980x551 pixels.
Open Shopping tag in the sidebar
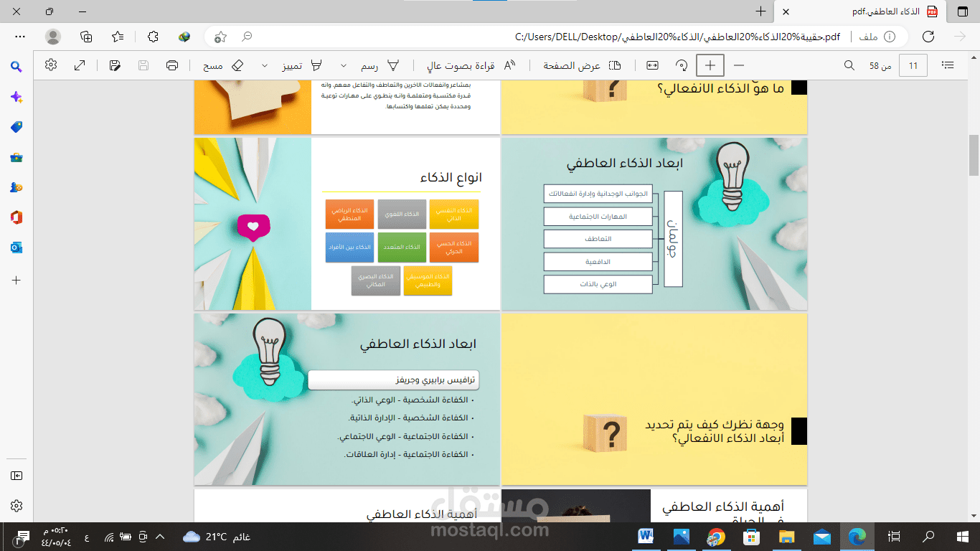pos(17,127)
